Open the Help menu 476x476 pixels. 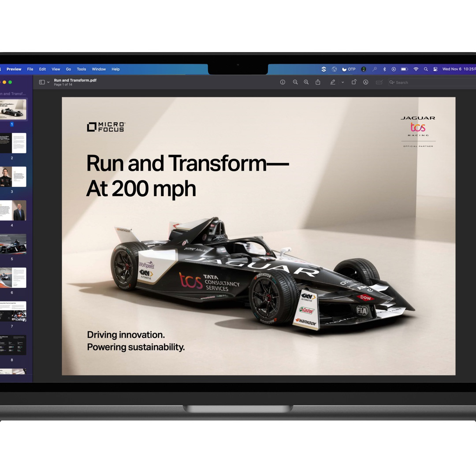click(x=115, y=69)
